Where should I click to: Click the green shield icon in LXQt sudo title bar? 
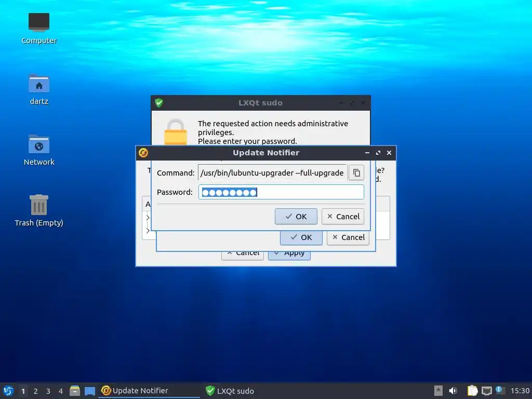click(159, 103)
